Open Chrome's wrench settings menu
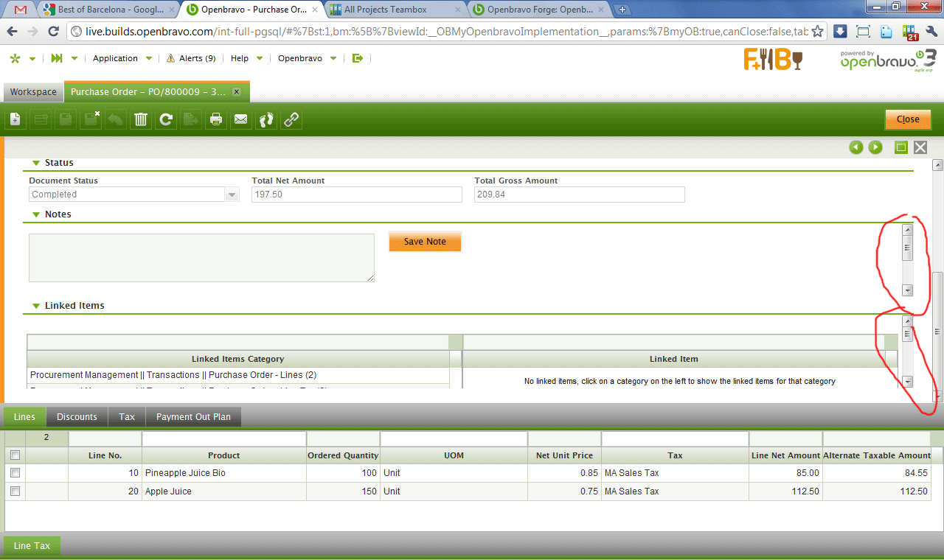This screenshot has width=944, height=560. [931, 32]
